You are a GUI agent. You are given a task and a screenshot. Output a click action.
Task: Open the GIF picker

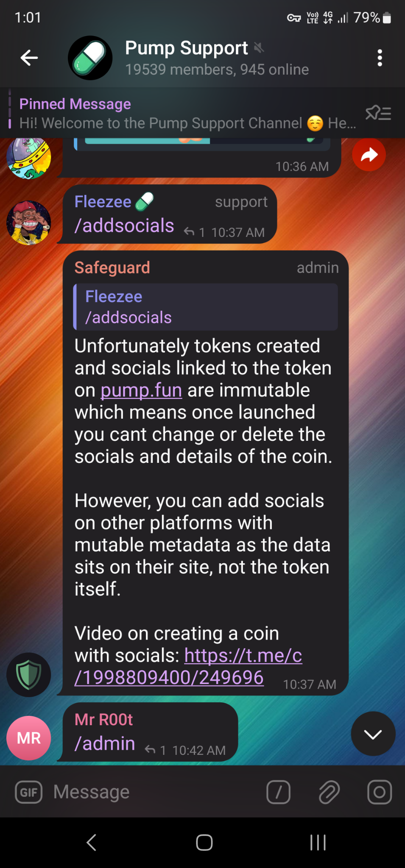[29, 792]
